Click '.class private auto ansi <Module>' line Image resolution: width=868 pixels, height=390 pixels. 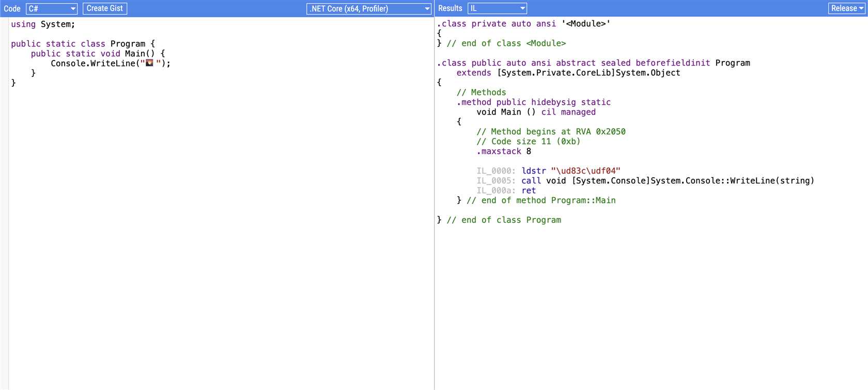[x=523, y=24]
